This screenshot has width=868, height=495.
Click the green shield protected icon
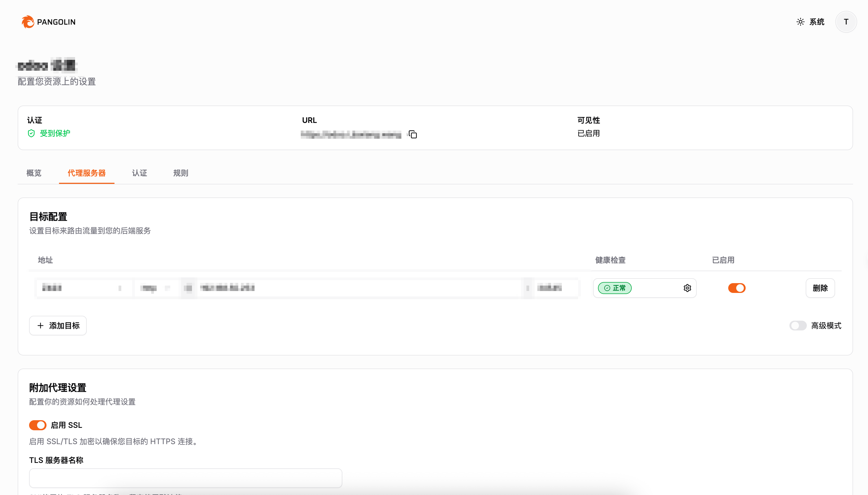point(31,133)
